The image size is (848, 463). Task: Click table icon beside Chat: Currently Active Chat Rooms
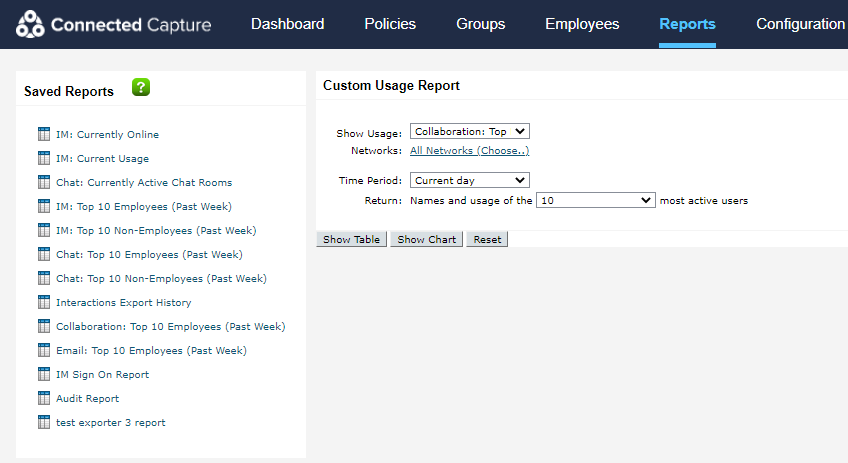click(44, 182)
